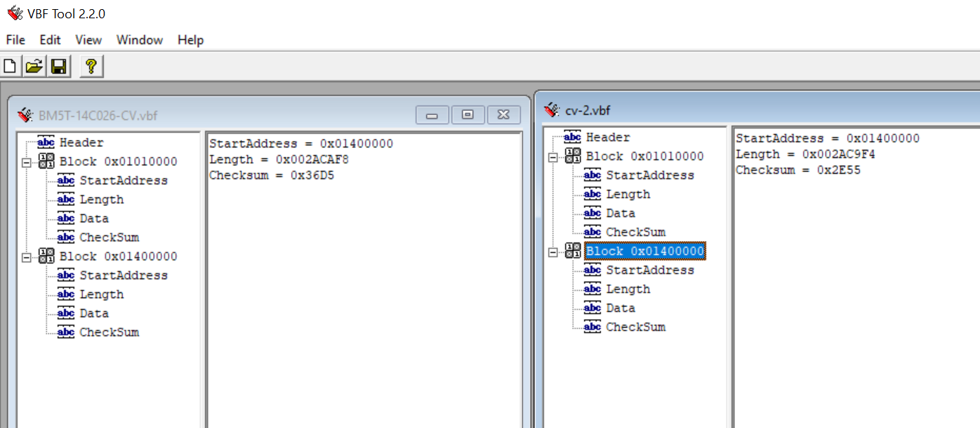
Task: Open the File menu
Action: pos(15,40)
